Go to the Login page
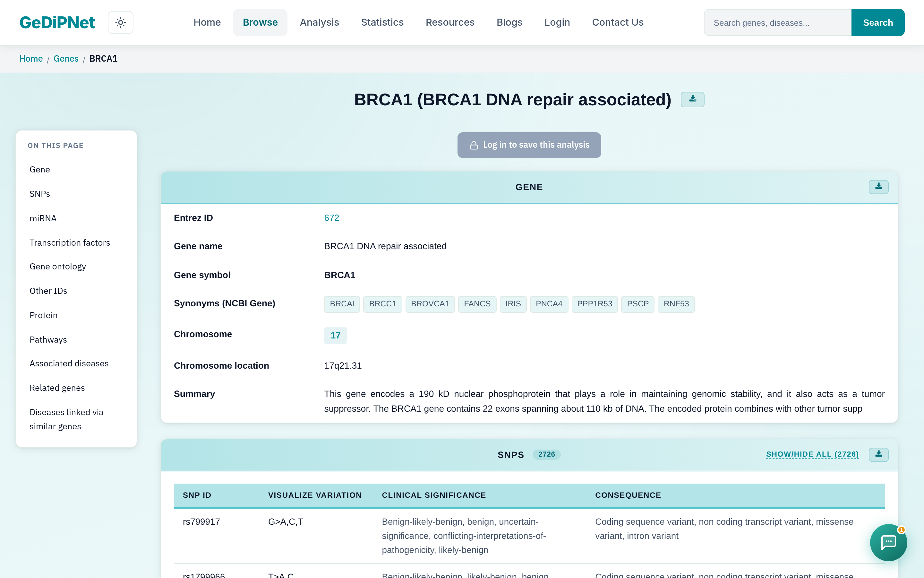 [557, 22]
